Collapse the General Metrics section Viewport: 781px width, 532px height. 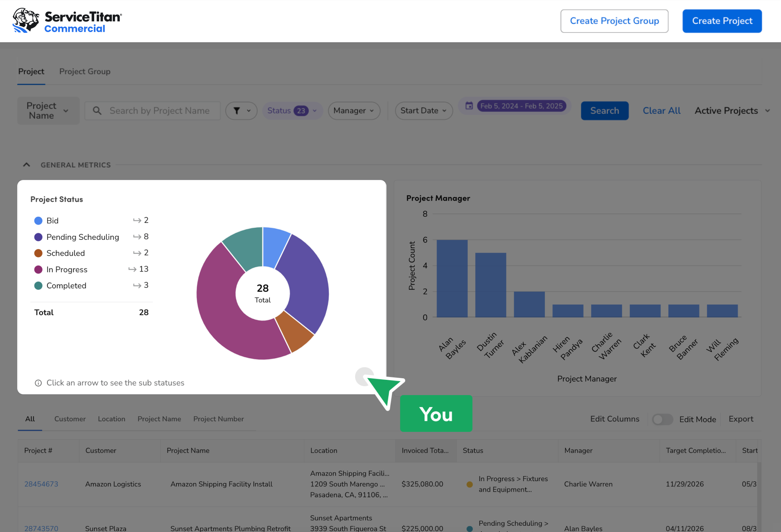(x=27, y=165)
